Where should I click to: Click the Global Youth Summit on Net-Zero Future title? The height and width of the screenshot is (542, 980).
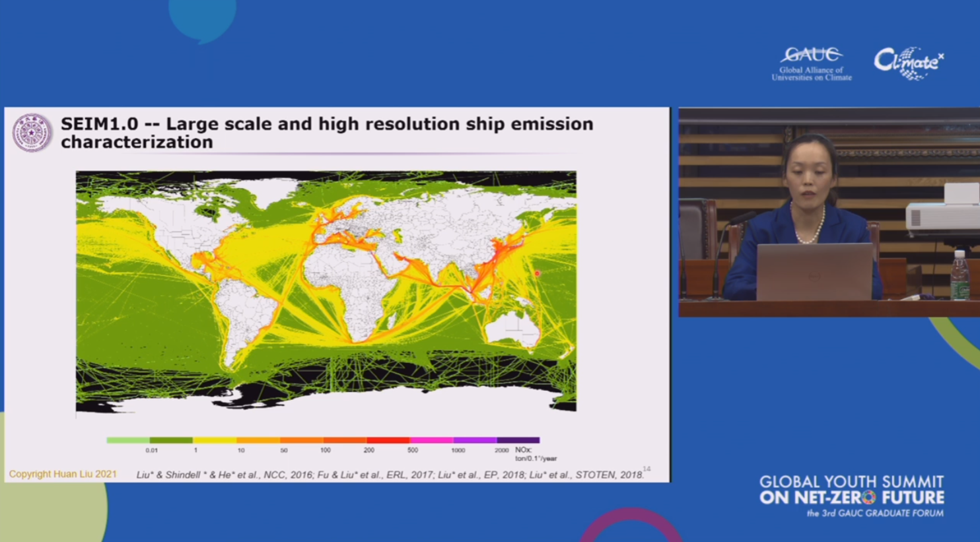click(x=851, y=490)
